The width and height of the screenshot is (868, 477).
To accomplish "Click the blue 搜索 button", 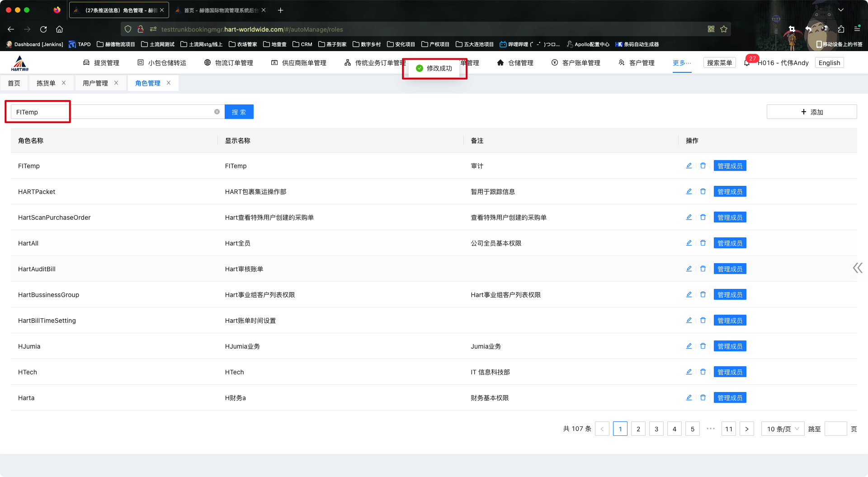I will point(239,112).
